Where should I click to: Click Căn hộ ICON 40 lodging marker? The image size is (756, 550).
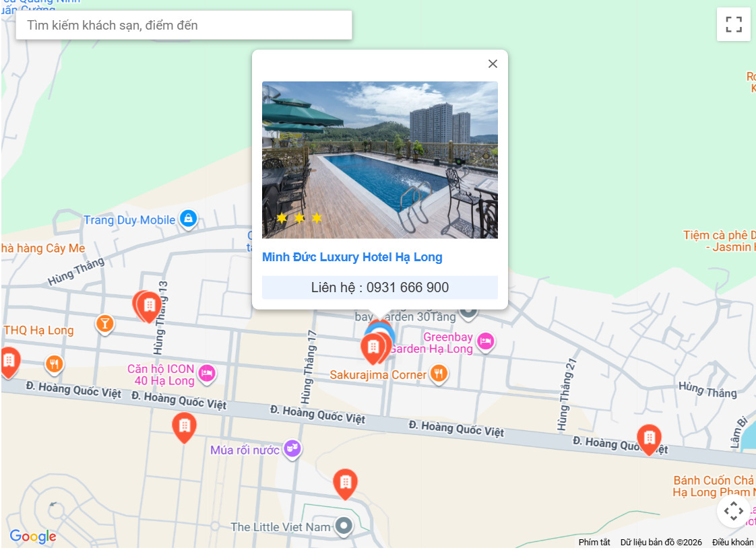click(207, 374)
